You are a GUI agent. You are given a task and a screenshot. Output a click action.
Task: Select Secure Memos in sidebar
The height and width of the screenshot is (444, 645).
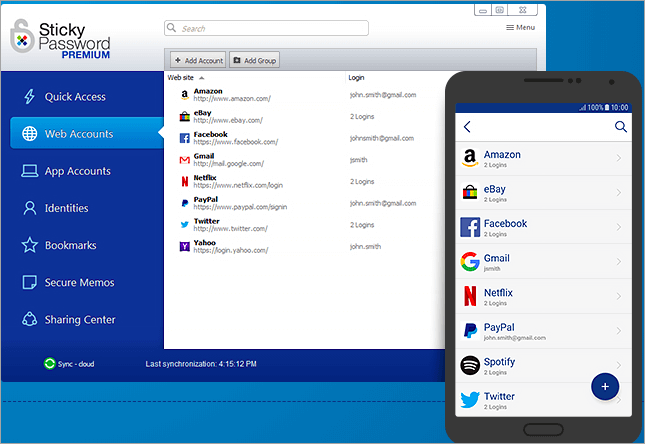(x=79, y=282)
